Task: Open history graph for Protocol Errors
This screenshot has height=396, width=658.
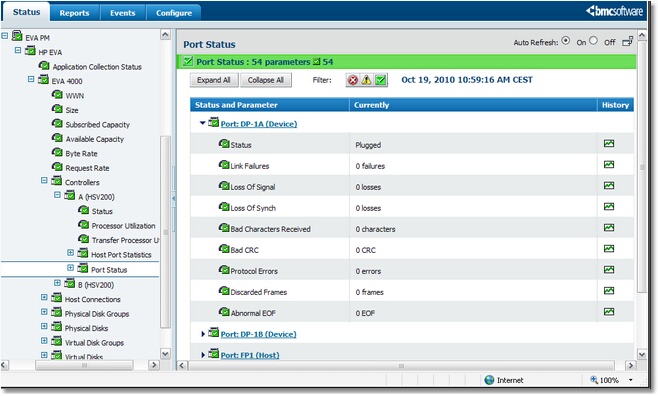Action: 609,270
